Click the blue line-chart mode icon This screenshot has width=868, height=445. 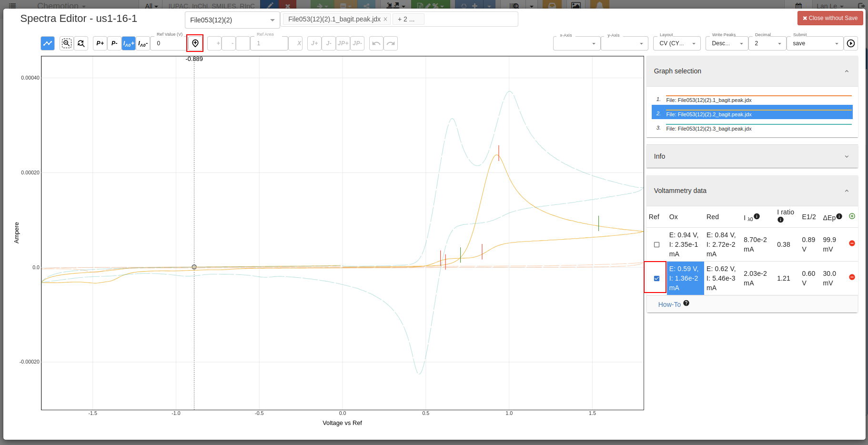[x=47, y=43]
